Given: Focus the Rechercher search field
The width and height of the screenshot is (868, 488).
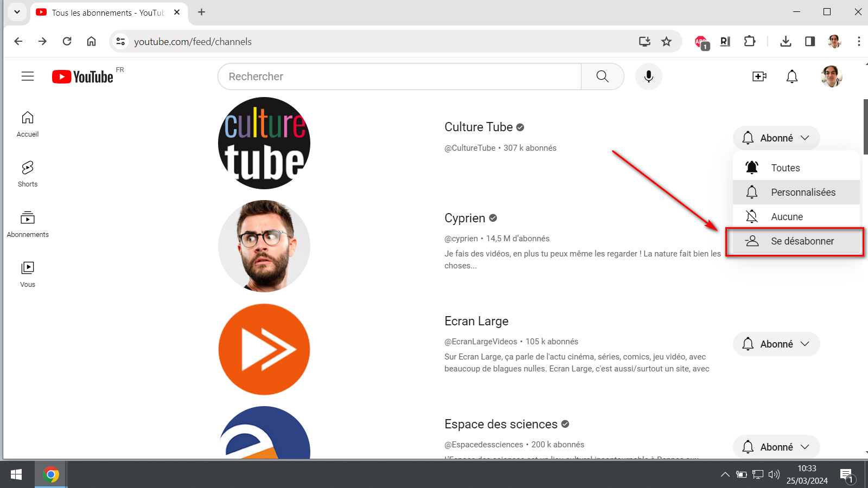Looking at the screenshot, I should point(399,76).
